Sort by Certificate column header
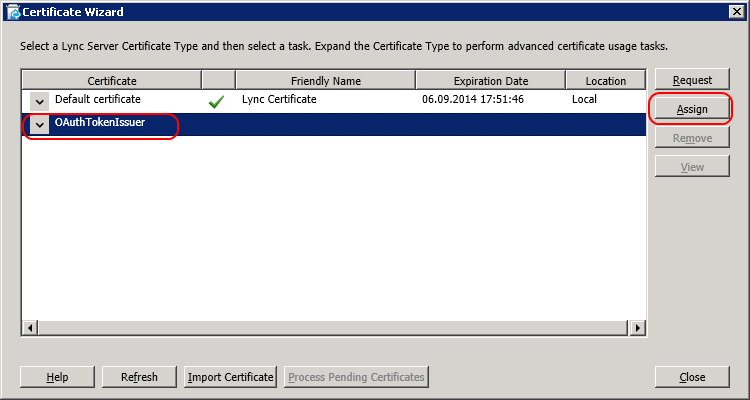 (x=112, y=80)
